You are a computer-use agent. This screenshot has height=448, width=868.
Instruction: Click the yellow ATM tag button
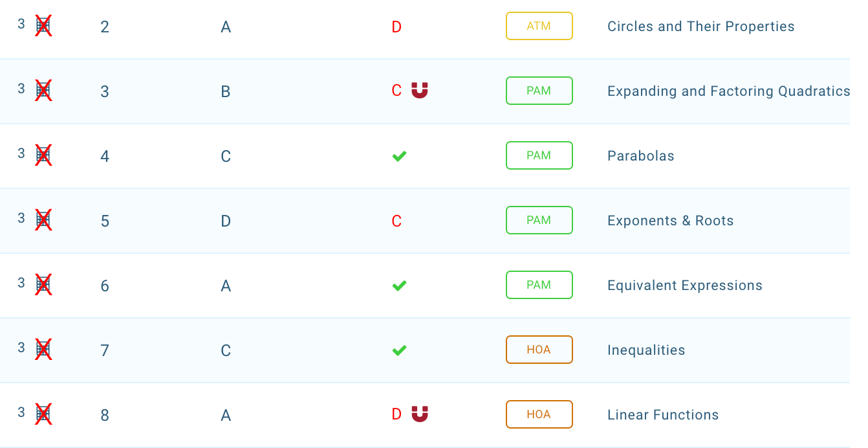[x=539, y=26]
